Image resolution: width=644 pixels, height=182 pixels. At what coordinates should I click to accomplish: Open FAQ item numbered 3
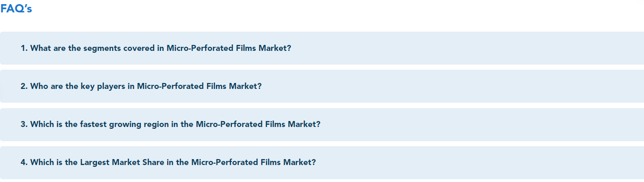point(322,124)
